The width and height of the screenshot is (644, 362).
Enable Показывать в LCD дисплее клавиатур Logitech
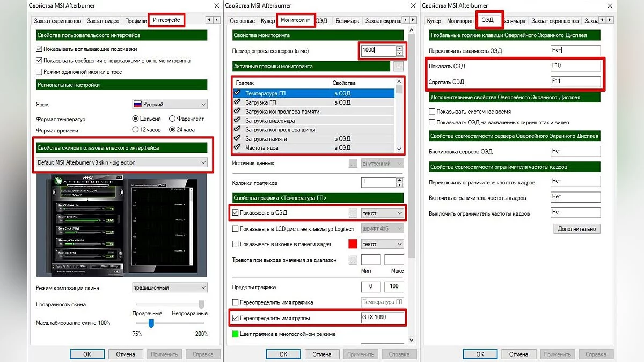[236, 228]
